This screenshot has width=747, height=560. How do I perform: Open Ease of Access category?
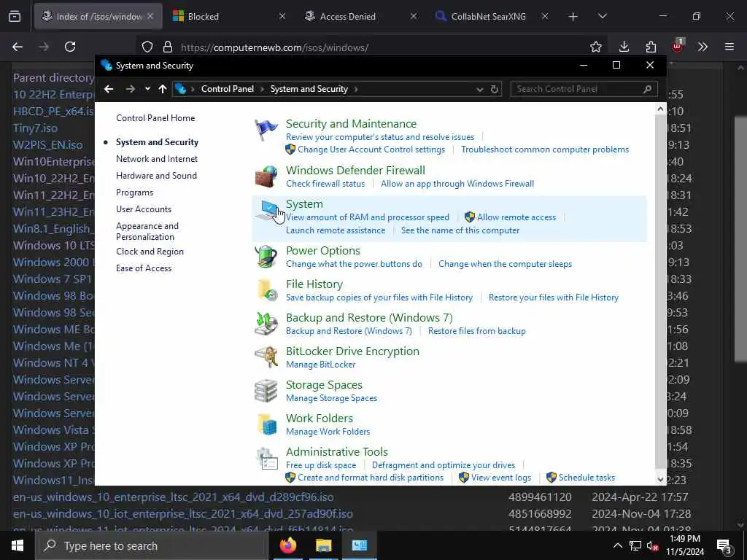(x=144, y=268)
